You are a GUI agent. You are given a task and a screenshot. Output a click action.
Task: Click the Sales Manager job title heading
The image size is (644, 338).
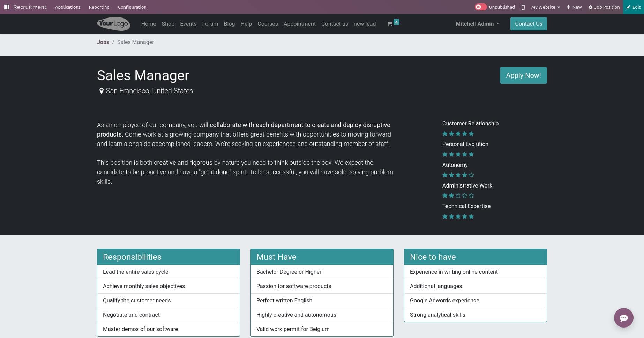143,75
